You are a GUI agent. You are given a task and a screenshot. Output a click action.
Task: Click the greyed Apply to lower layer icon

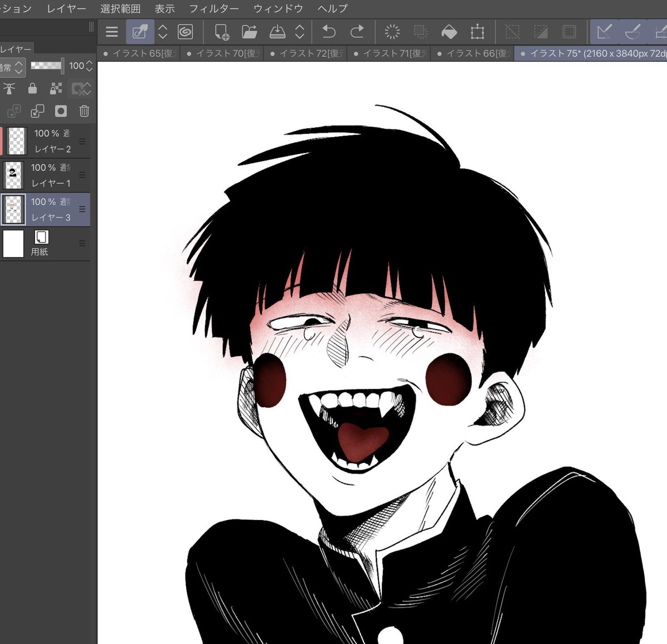(14, 111)
